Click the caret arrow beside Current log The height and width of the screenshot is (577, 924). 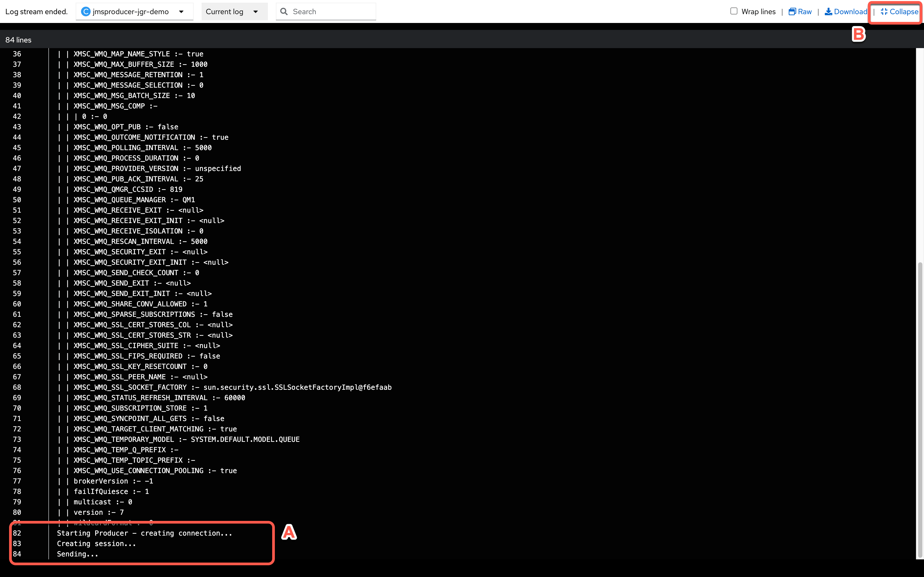[255, 11]
